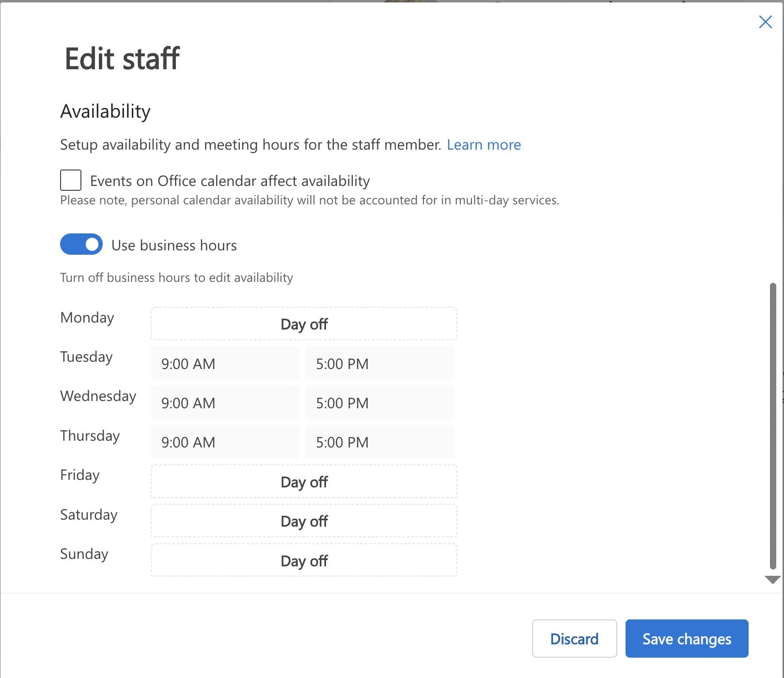Image resolution: width=784 pixels, height=678 pixels.
Task: Open Tuesday start time 9:00 AM
Action: [225, 364]
